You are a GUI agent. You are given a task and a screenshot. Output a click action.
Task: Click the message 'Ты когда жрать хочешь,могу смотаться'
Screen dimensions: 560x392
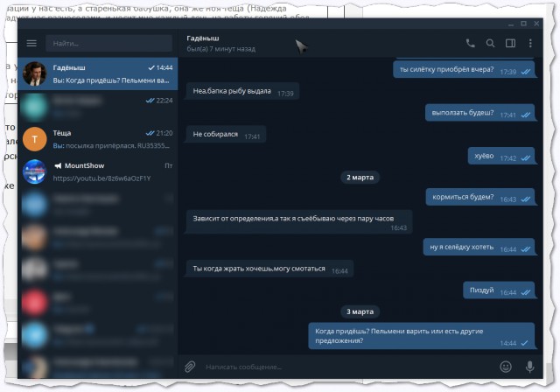coord(269,269)
